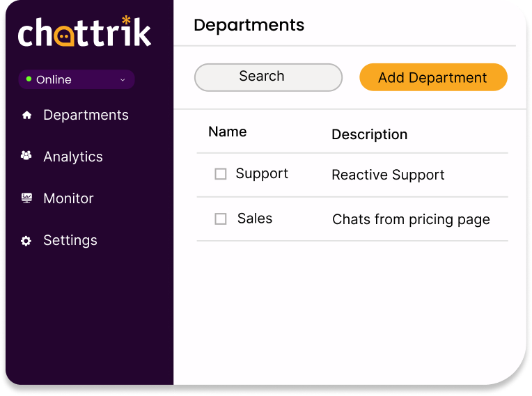
Task: Click the screen icon beside Monitor
Action: click(26, 198)
